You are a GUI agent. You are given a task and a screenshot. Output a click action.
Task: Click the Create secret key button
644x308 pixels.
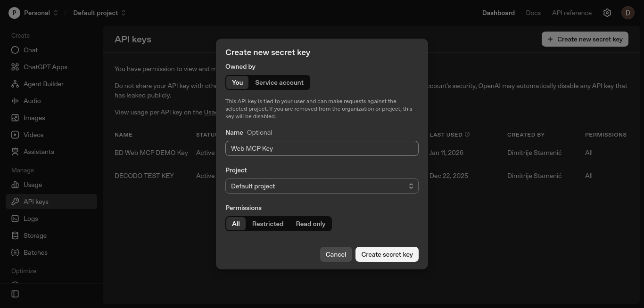(x=387, y=254)
